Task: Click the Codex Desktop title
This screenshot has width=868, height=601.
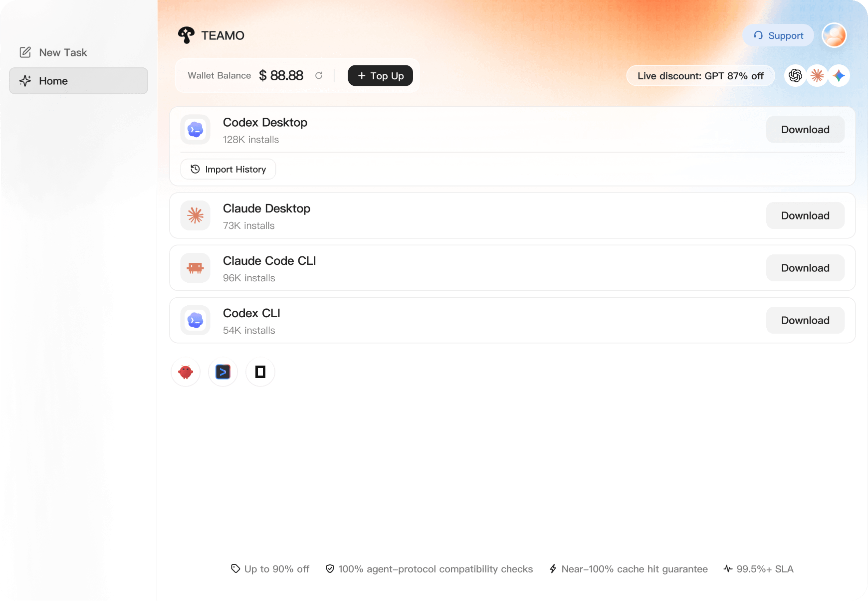Action: point(265,122)
